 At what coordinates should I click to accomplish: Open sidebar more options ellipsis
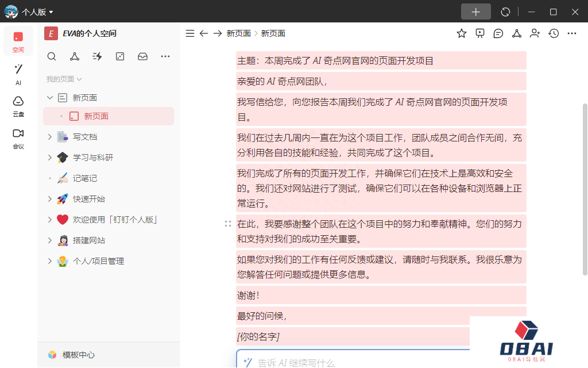coord(165,56)
